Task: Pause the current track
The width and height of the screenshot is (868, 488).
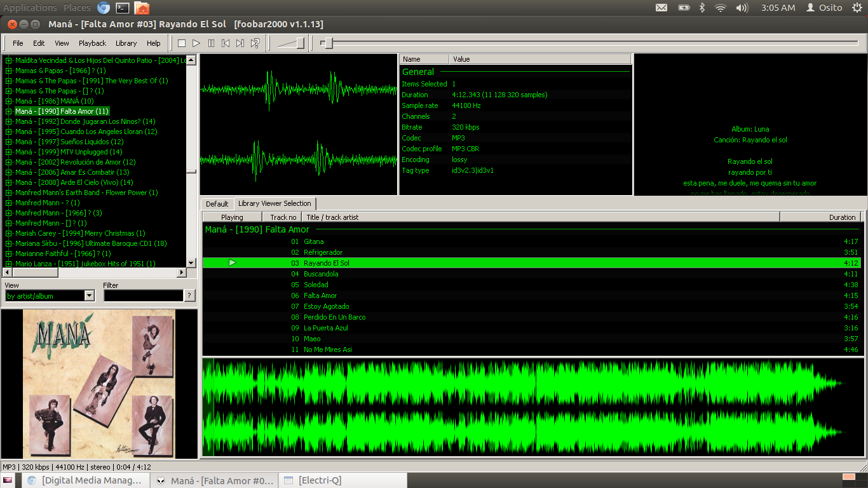Action: [x=211, y=43]
